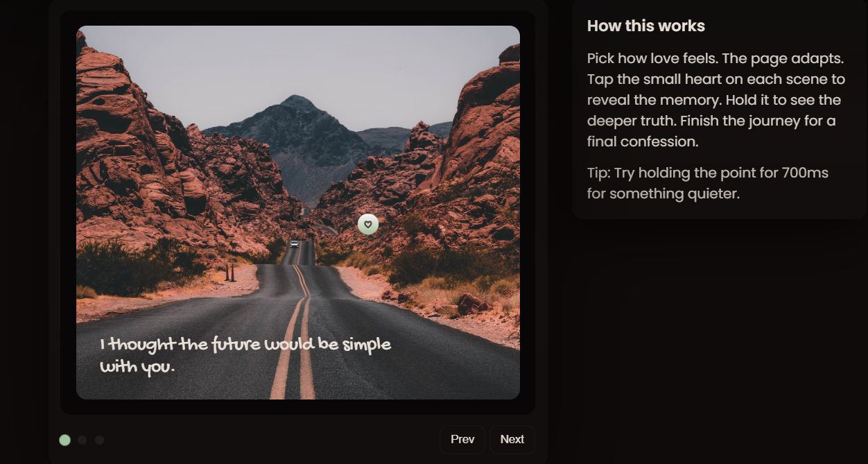Image resolution: width=868 pixels, height=464 pixels.
Task: Select the first green pagination dot
Action: pyautogui.click(x=65, y=440)
